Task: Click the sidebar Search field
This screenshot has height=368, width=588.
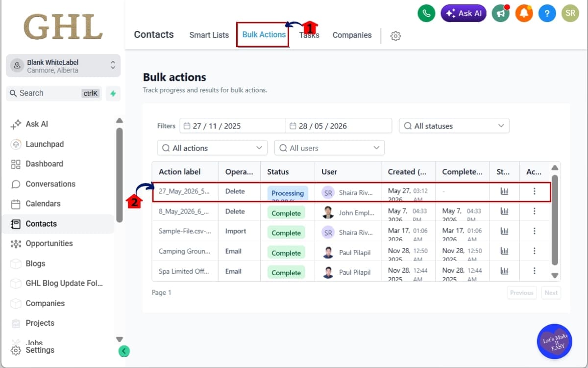Action: (54, 93)
